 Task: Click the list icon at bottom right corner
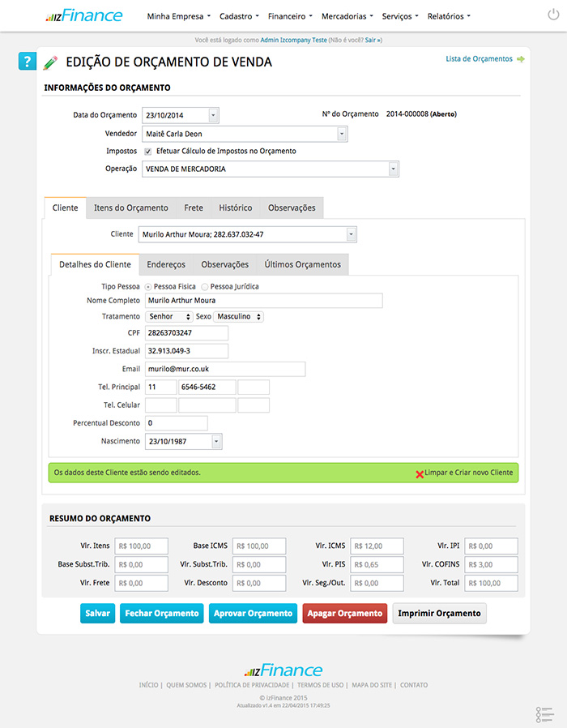click(544, 714)
